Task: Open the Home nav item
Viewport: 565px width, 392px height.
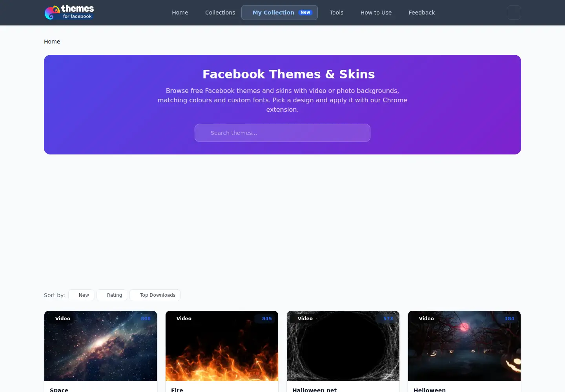Action: pos(180,13)
